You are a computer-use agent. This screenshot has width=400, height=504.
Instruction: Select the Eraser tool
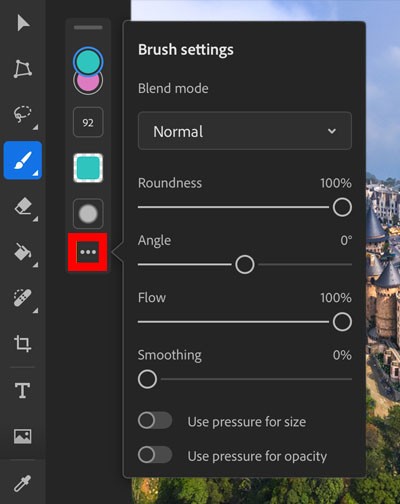coord(23,207)
